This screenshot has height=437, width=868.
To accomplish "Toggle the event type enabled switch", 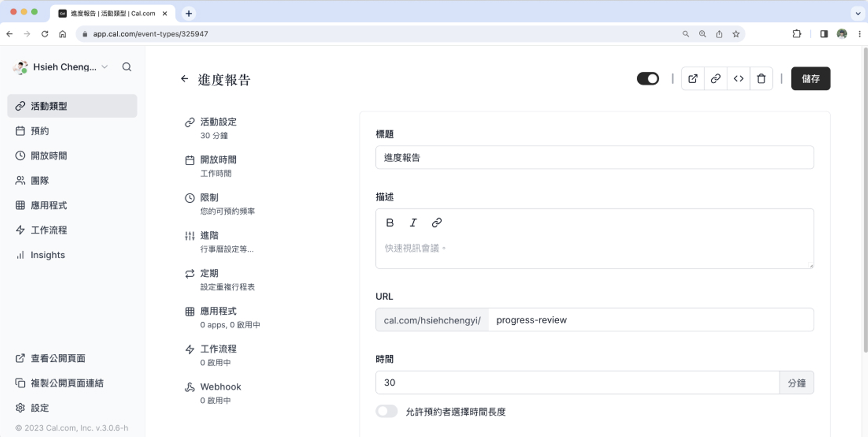I will point(648,79).
